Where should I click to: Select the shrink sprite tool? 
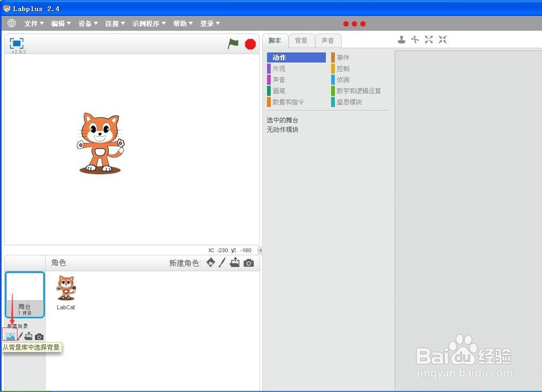click(443, 40)
